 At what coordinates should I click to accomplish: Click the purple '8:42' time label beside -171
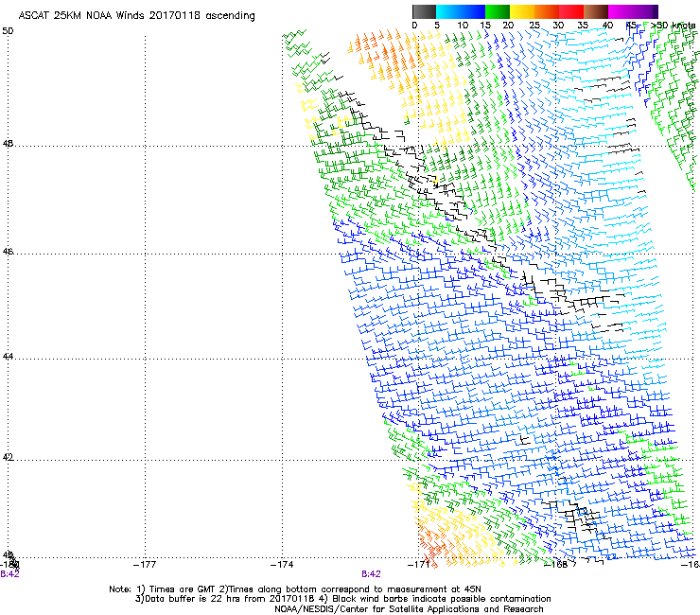pos(371,574)
